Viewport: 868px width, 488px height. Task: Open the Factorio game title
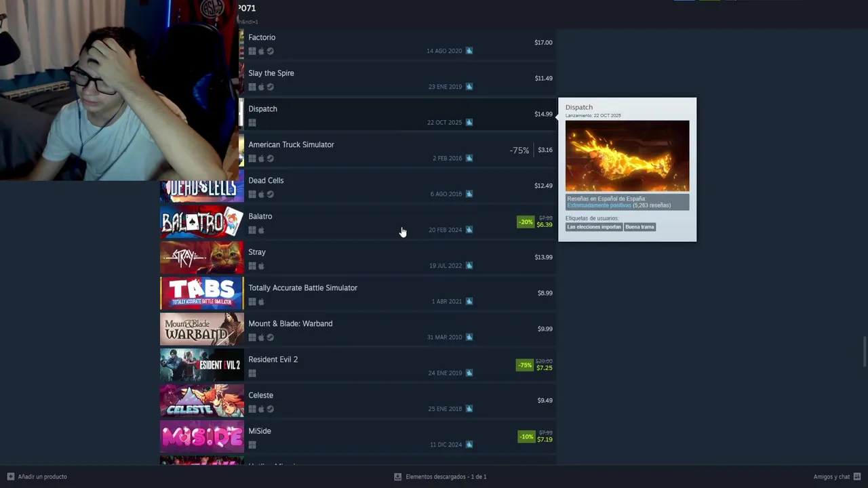pos(262,37)
